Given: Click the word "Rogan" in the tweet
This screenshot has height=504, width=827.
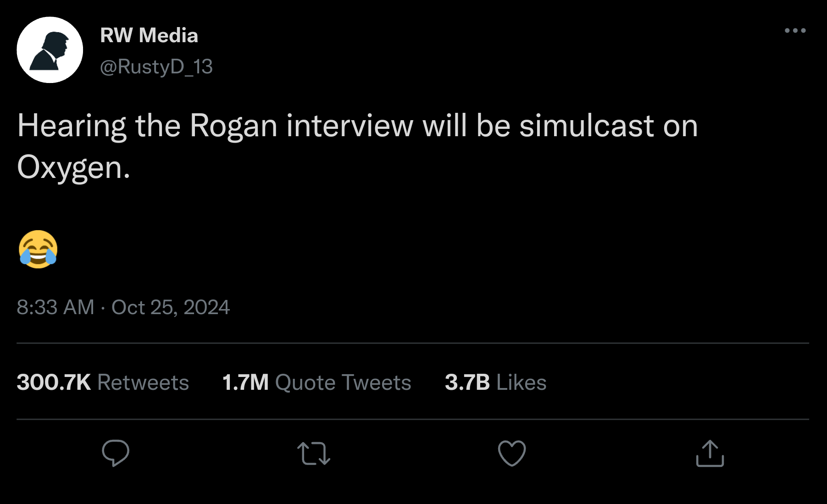Looking at the screenshot, I should (233, 126).
